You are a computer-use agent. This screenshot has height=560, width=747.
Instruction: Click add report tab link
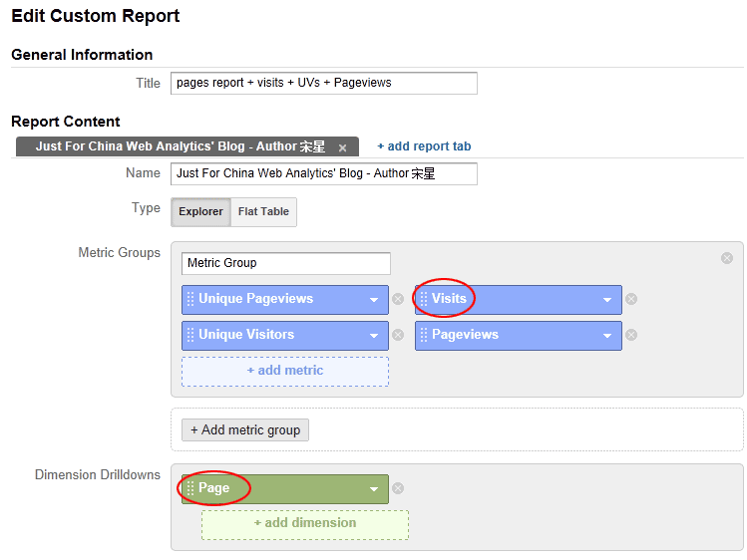(424, 146)
